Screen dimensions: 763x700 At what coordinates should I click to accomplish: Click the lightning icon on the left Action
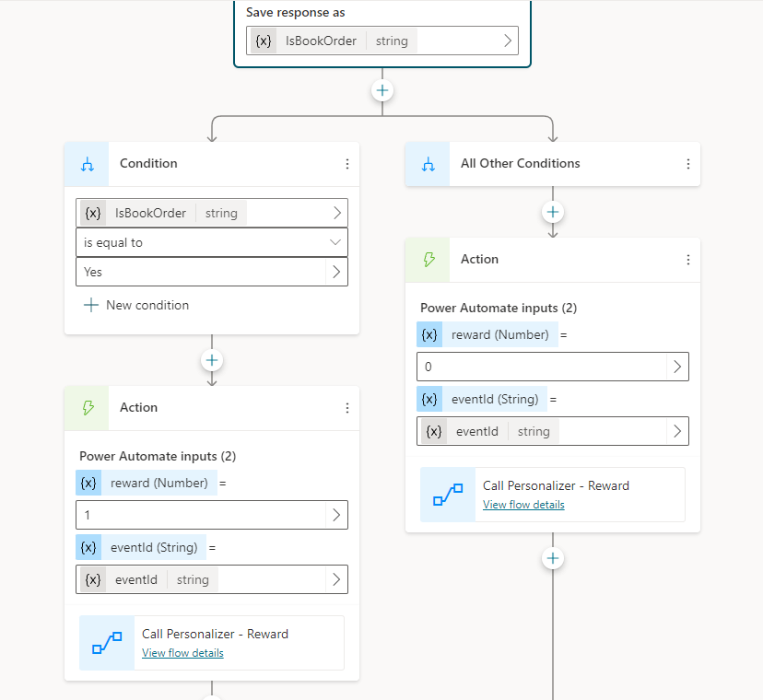pos(88,408)
